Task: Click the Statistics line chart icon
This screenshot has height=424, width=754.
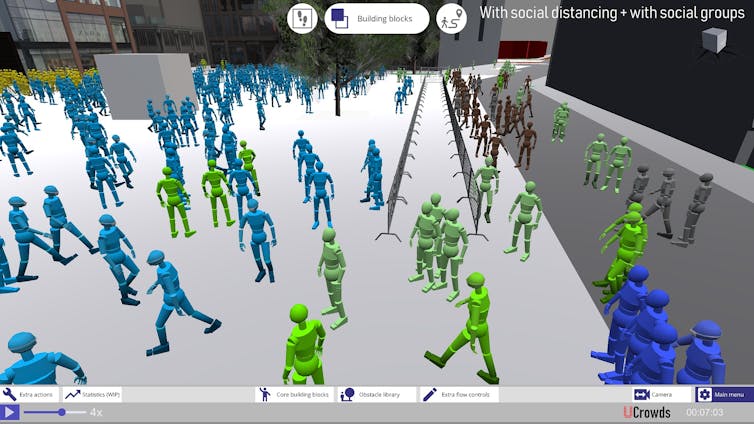Action: [x=72, y=395]
